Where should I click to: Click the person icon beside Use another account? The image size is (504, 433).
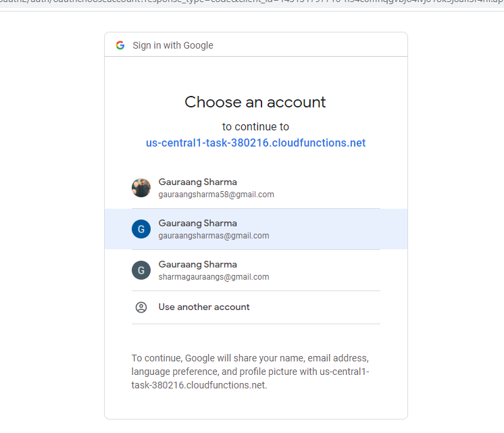141,307
